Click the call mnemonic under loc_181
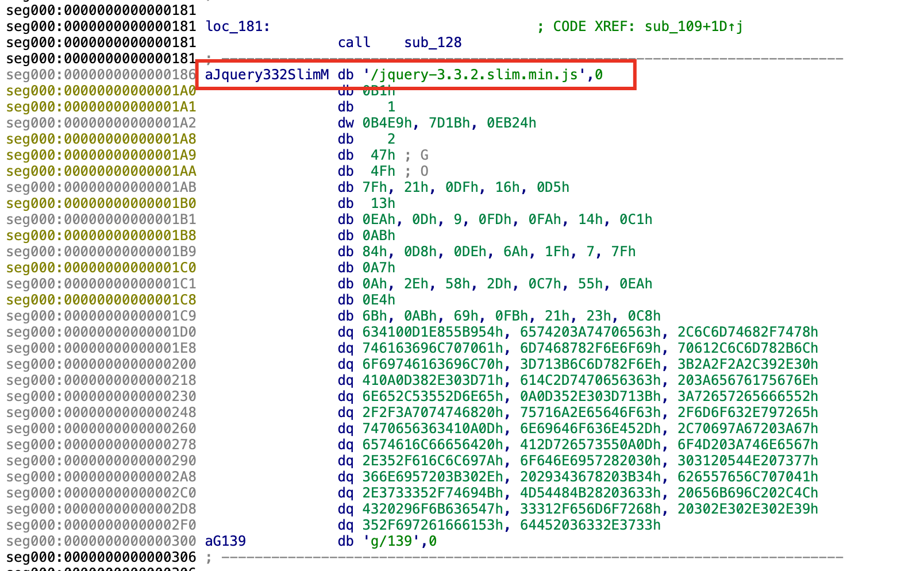924x571 pixels. pyautogui.click(x=354, y=43)
